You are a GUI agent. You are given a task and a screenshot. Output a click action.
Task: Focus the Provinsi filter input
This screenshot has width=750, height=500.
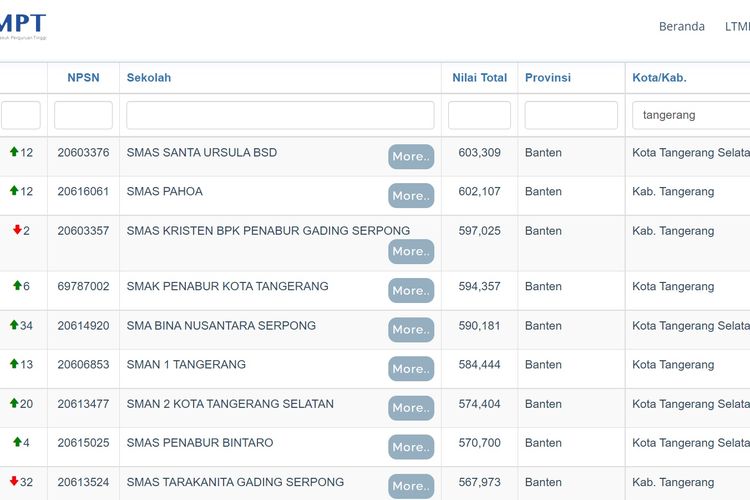(571, 115)
